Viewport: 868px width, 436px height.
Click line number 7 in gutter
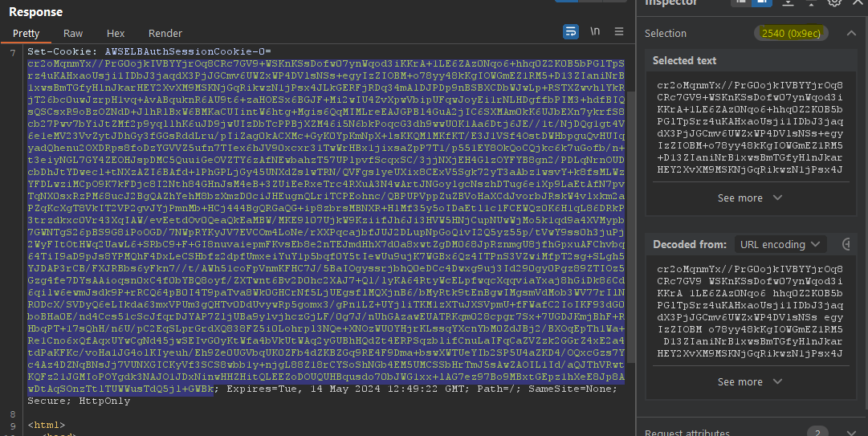pos(13,52)
